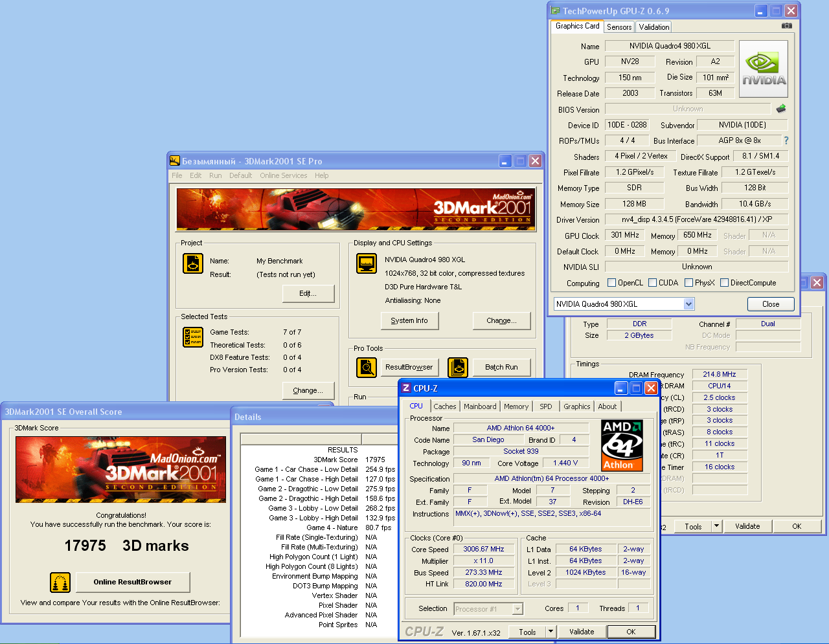Click the Selected Tests checklist icon
This screenshot has height=644, width=829.
click(193, 337)
